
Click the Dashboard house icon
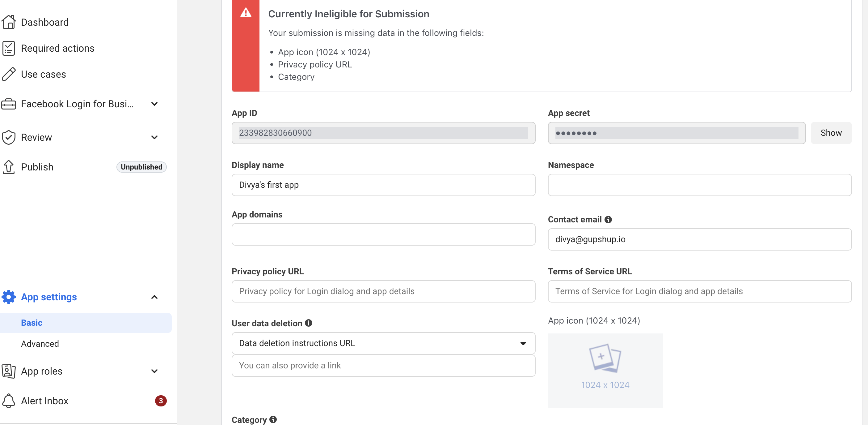9,22
